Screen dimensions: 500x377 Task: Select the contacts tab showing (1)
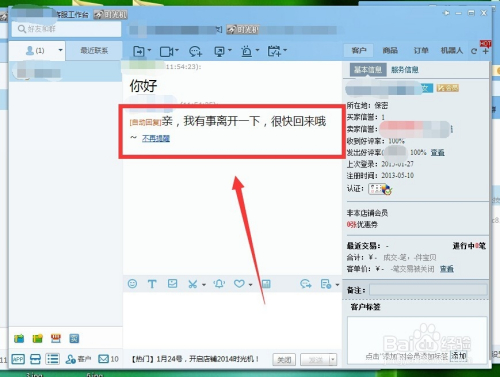coord(35,51)
